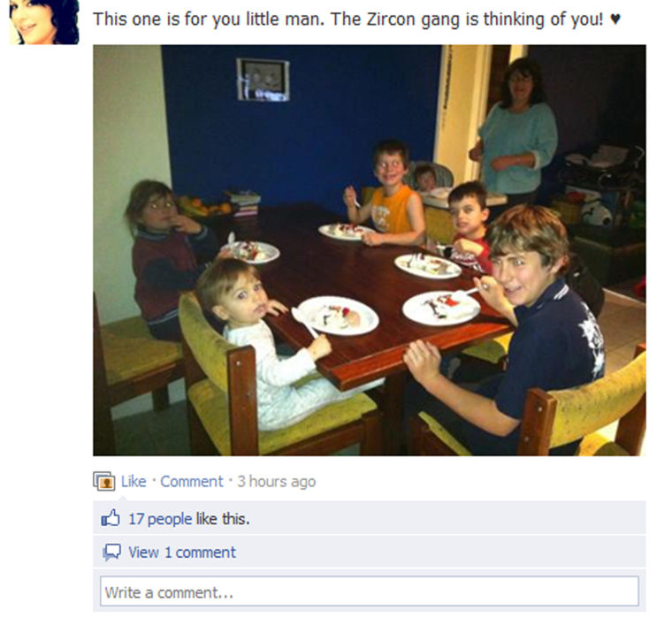Focus the 'Write a comment...' field
Screen dimensions: 672x618
(369, 591)
